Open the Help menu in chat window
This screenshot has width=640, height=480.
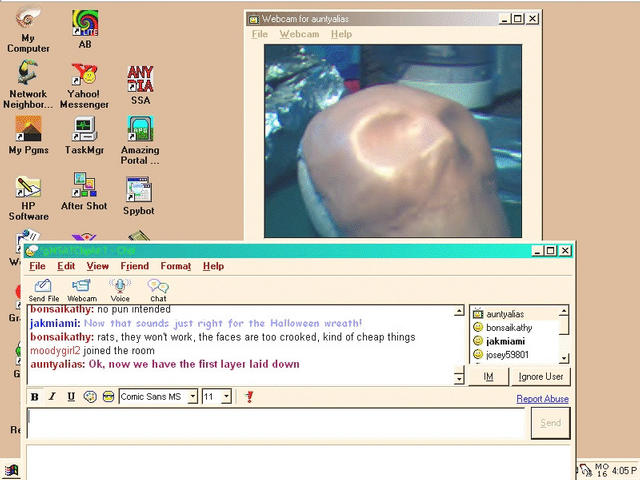pyautogui.click(x=213, y=266)
